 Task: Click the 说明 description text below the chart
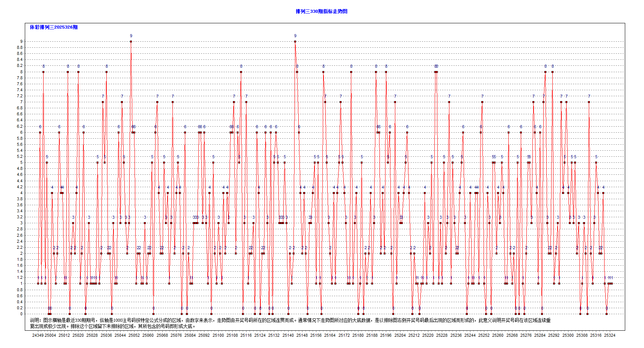[x=290, y=323]
